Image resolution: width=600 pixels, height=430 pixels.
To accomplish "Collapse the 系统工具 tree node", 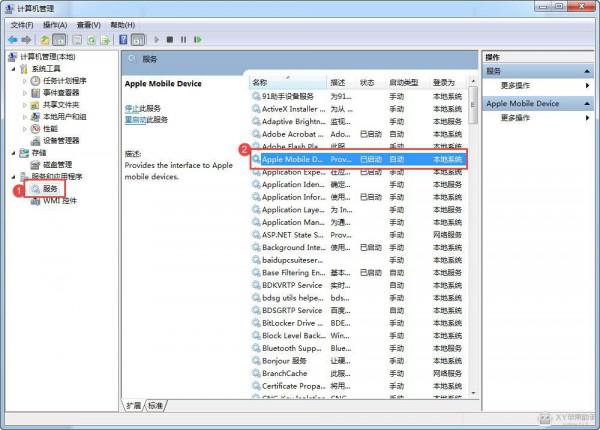I will (13, 69).
